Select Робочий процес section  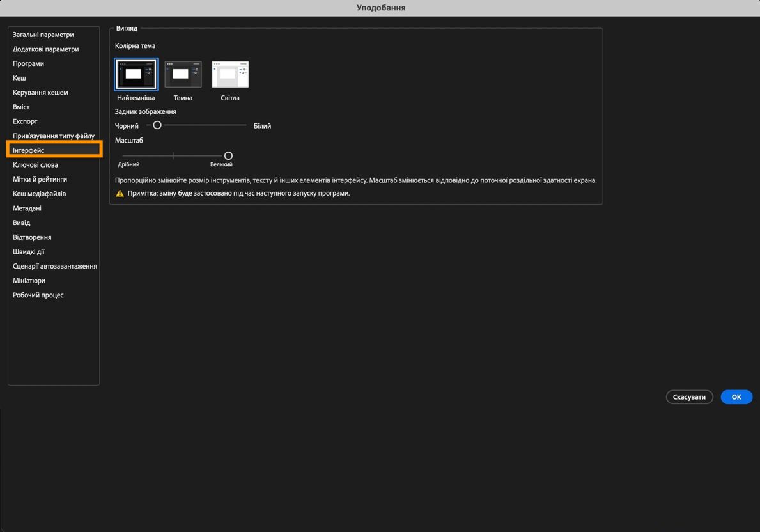(x=38, y=295)
